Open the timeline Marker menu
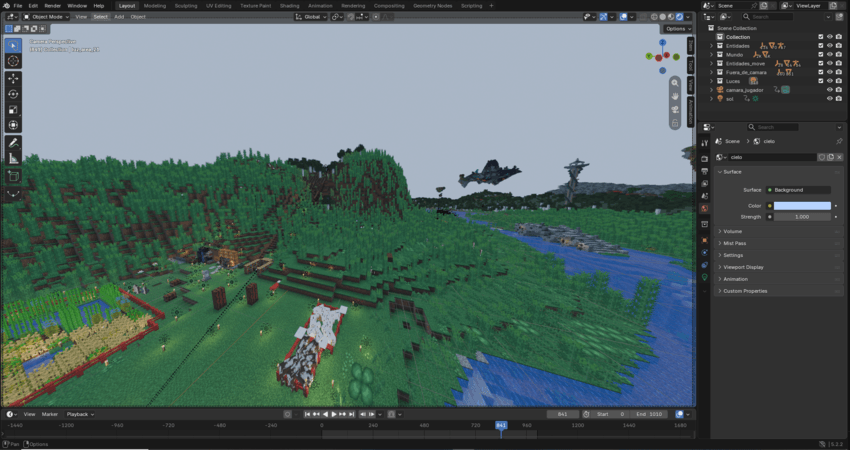This screenshot has width=850, height=450. (x=50, y=414)
